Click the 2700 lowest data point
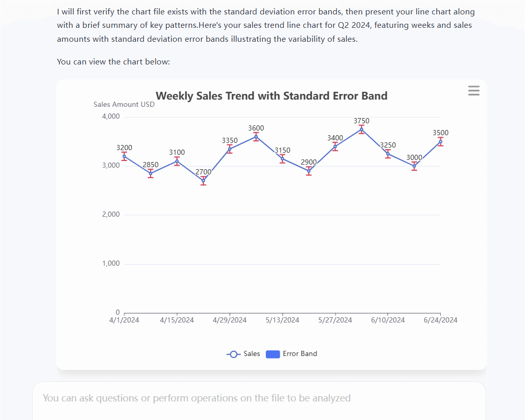The width and height of the screenshot is (525, 420). (203, 181)
